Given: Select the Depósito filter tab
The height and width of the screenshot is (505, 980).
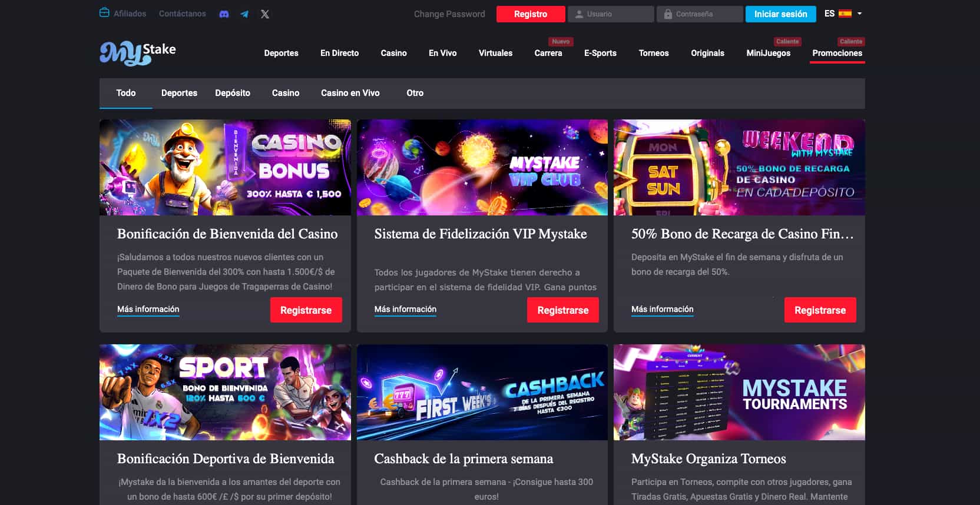Looking at the screenshot, I should coord(233,93).
